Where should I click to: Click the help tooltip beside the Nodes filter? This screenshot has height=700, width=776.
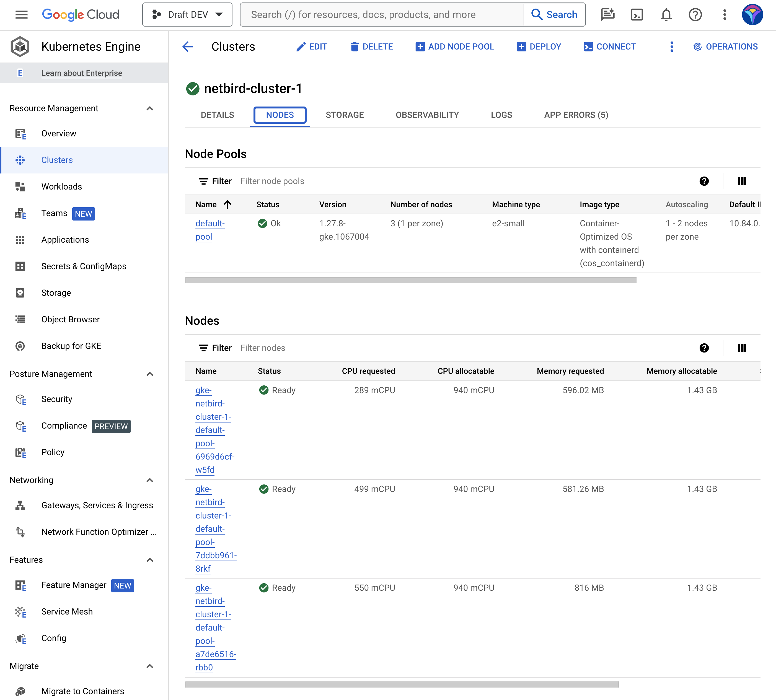click(x=704, y=348)
